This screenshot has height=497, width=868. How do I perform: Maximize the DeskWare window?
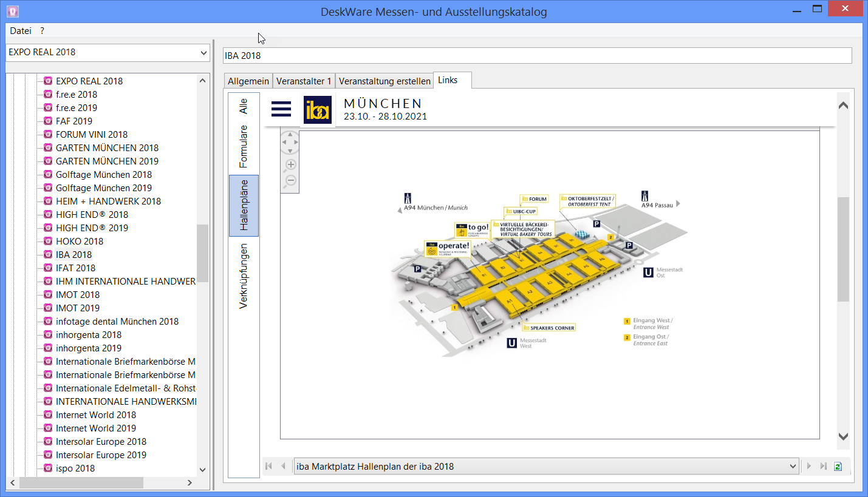pyautogui.click(x=817, y=9)
